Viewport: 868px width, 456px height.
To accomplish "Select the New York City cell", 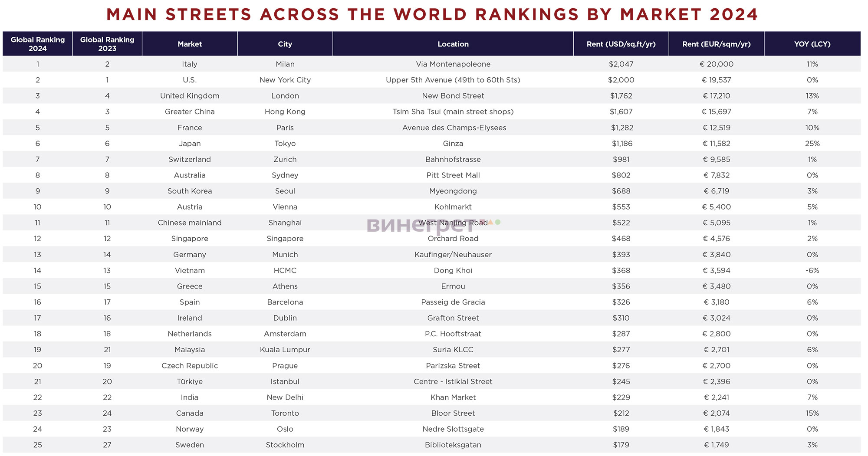I will 285,80.
